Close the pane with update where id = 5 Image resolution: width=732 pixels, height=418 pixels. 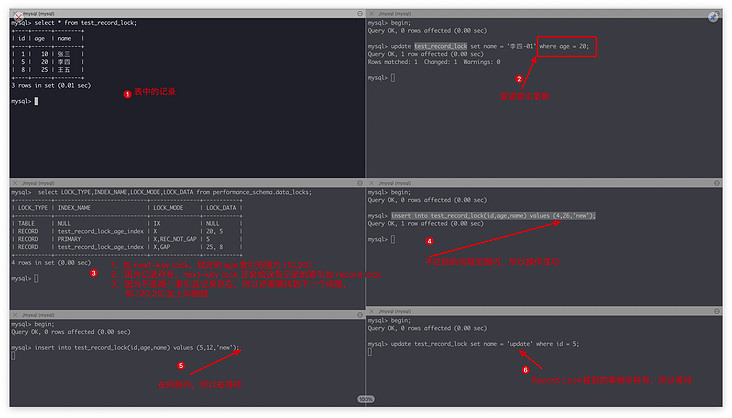point(372,311)
